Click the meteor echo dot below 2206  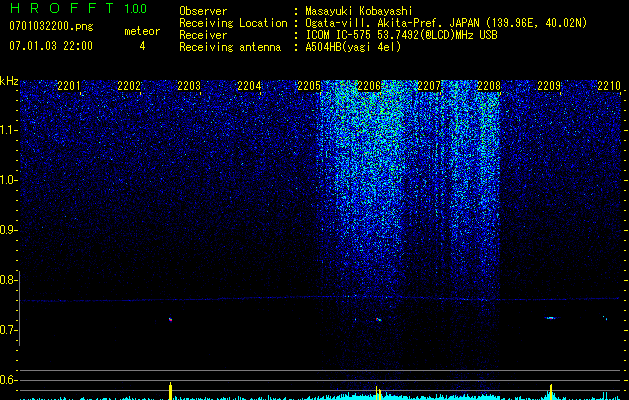click(378, 320)
